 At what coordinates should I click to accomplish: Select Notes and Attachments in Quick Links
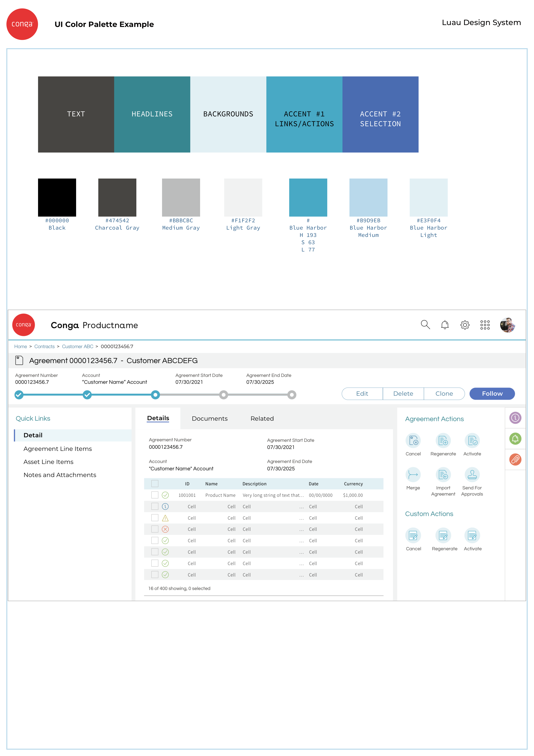click(x=60, y=475)
